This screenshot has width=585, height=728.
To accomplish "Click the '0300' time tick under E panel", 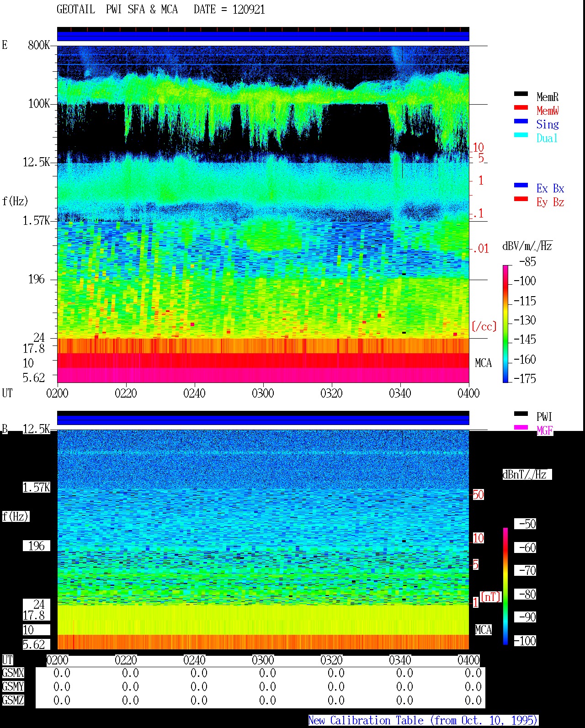I will 263,393.
